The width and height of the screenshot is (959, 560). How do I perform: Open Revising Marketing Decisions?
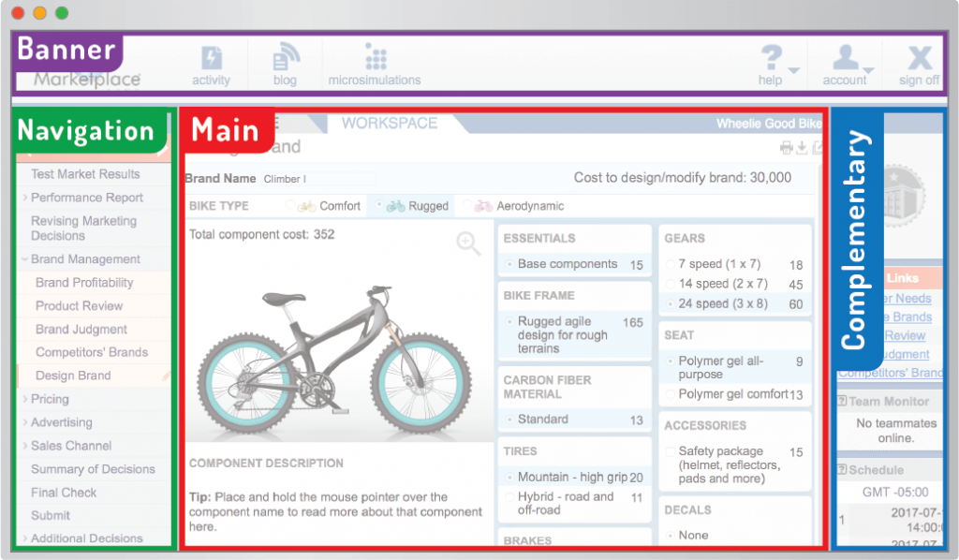[x=83, y=228]
